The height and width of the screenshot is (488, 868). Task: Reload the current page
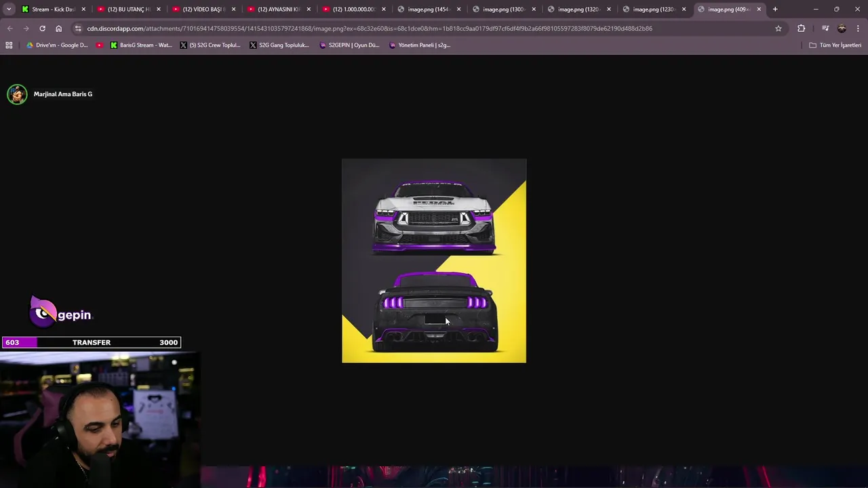42,28
